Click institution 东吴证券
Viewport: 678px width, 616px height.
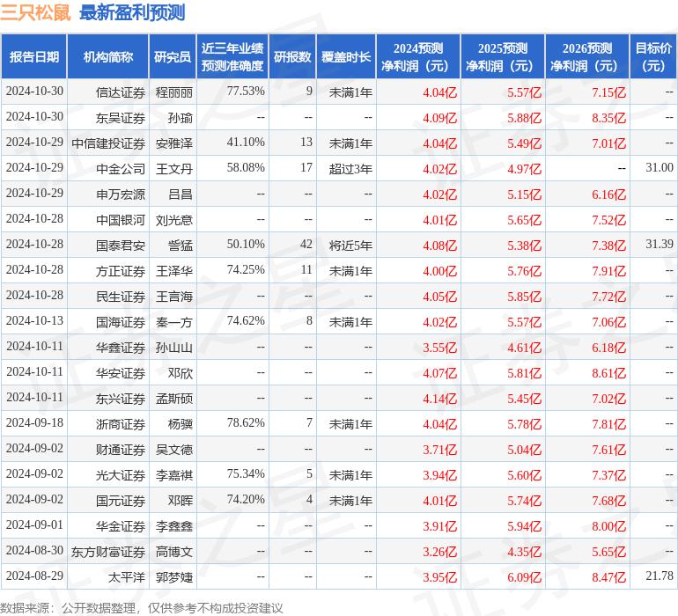point(121,118)
